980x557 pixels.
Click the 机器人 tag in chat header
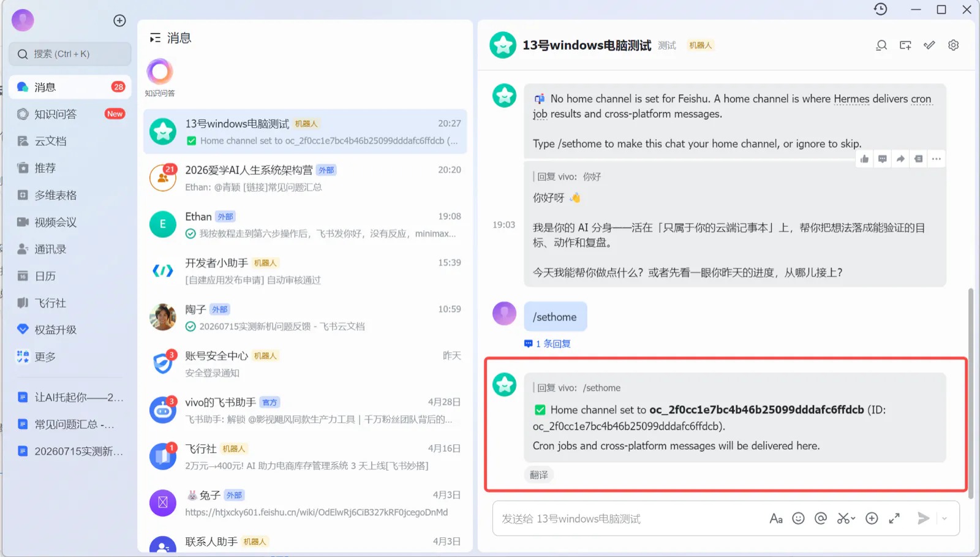click(700, 45)
